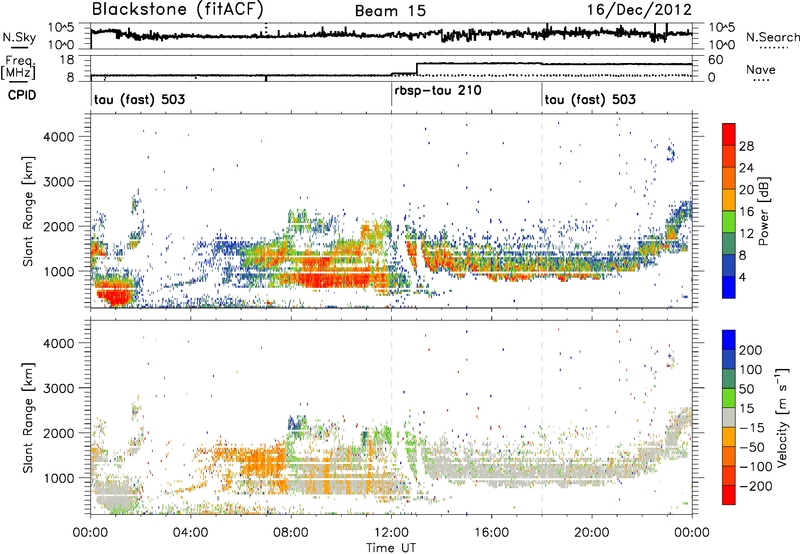Click the "tau (fast) 503" label starting at 00:00
The image size is (800, 554).
point(139,99)
